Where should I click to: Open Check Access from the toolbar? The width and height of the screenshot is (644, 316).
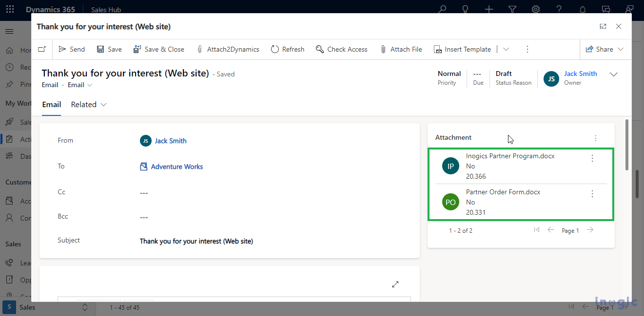click(342, 49)
